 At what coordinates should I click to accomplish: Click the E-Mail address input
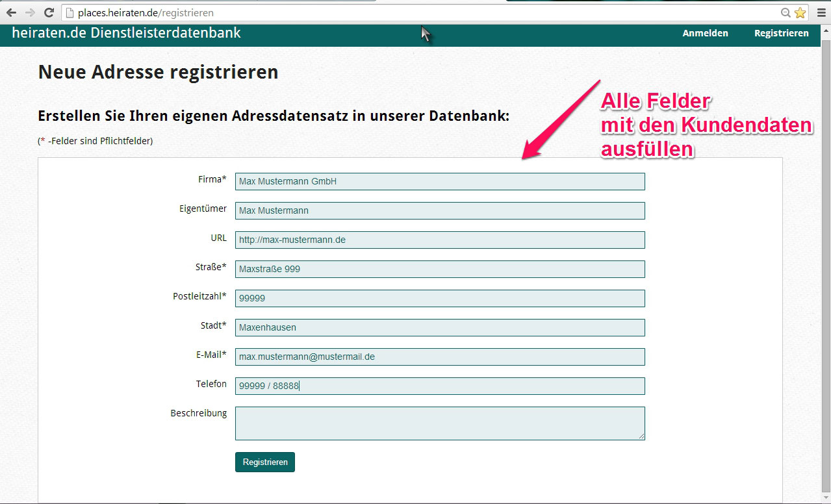click(440, 357)
